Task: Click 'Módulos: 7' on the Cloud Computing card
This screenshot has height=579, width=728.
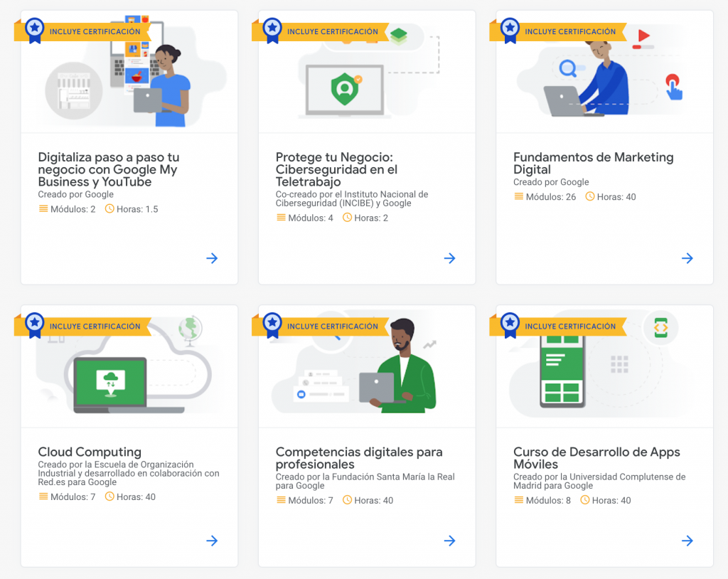Action: coord(73,496)
